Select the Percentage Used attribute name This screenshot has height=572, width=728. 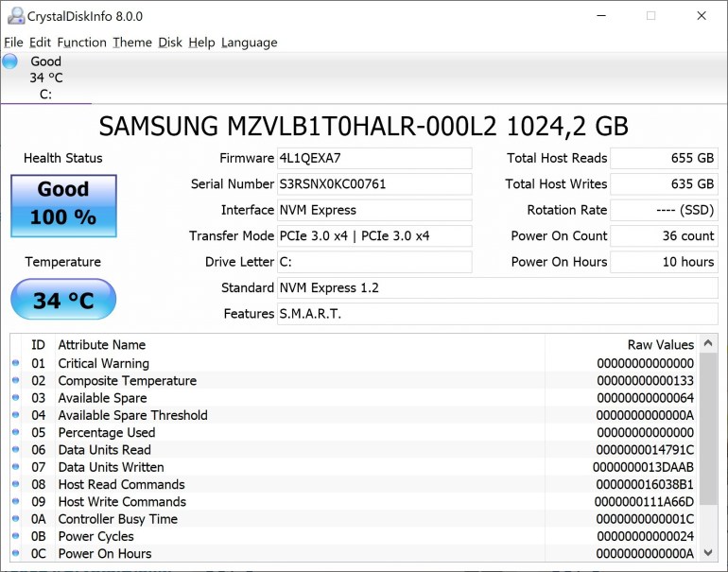tap(106, 433)
